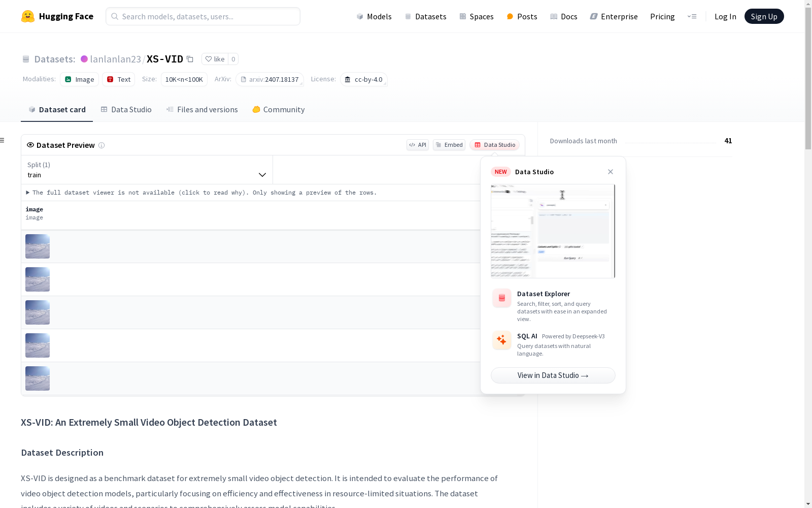Click the cc-by-4.0 license tag
This screenshot has height=508, width=812.
[364, 79]
